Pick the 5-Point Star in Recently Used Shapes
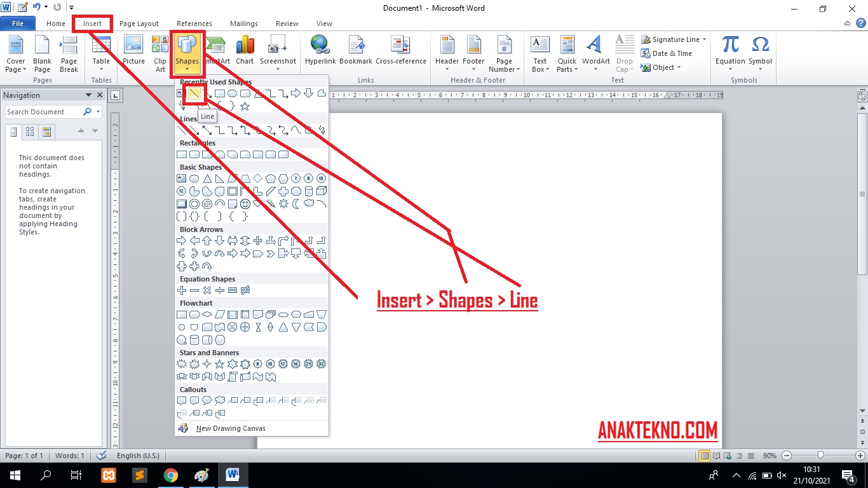The image size is (868, 488). tap(245, 106)
